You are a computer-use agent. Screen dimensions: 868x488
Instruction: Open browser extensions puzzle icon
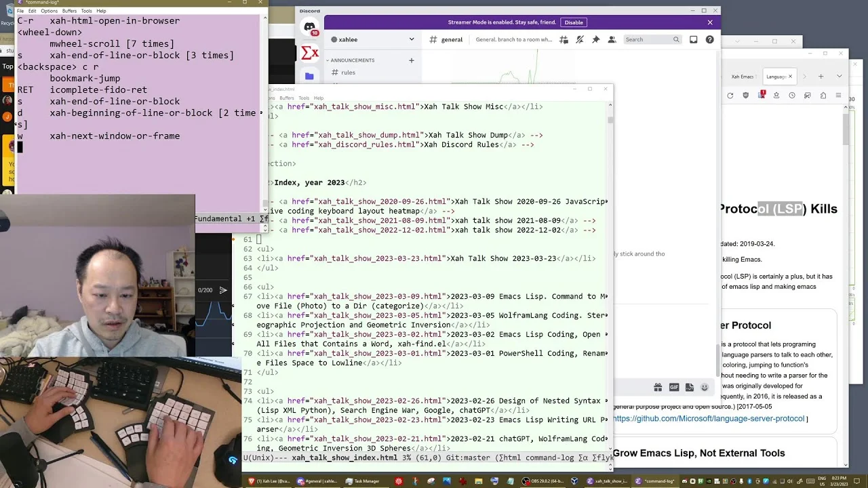point(823,96)
